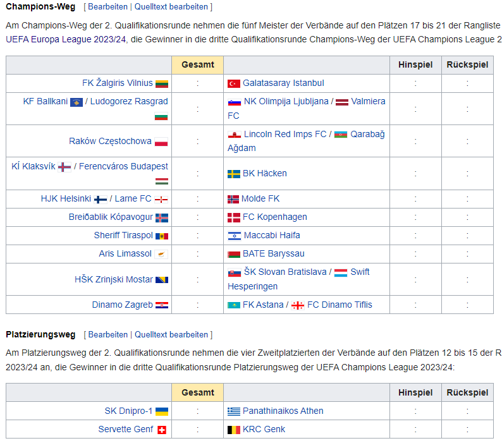The height and width of the screenshot is (448, 502).
Task: Open the Ludogorez Rasgrad link
Action: pos(129,102)
